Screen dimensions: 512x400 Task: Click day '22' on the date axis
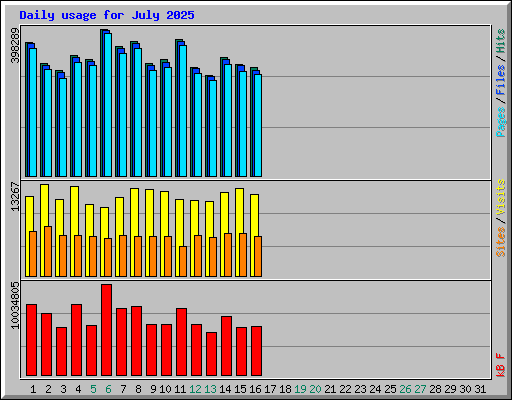point(345,389)
